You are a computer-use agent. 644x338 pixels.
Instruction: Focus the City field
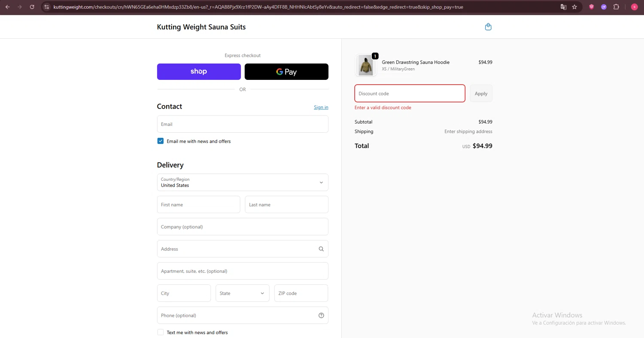tap(184, 293)
